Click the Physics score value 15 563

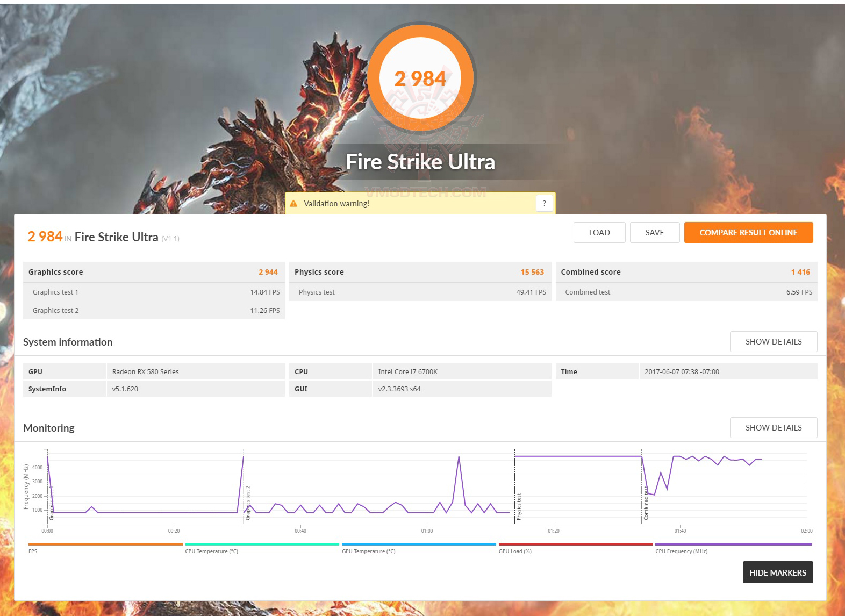coord(532,272)
